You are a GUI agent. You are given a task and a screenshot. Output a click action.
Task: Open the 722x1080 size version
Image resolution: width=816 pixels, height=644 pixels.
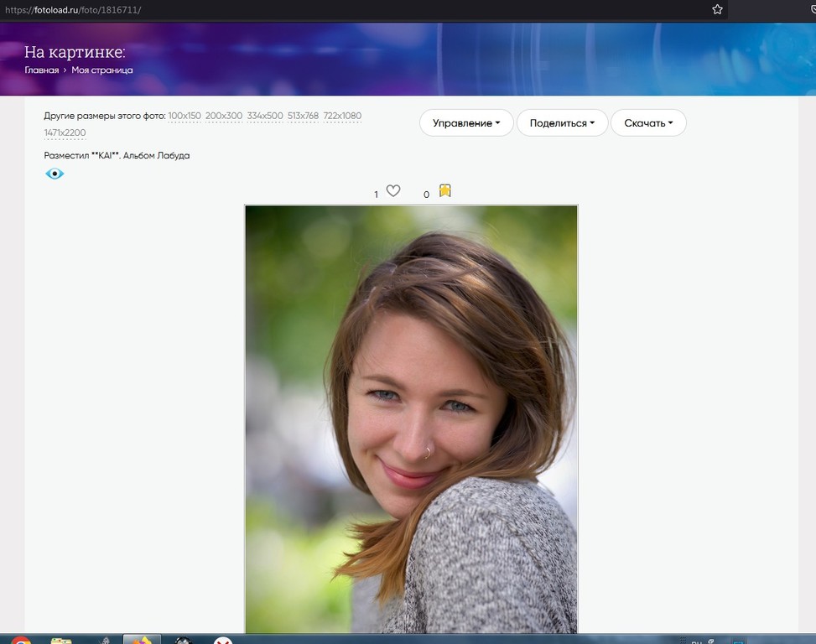click(x=342, y=116)
